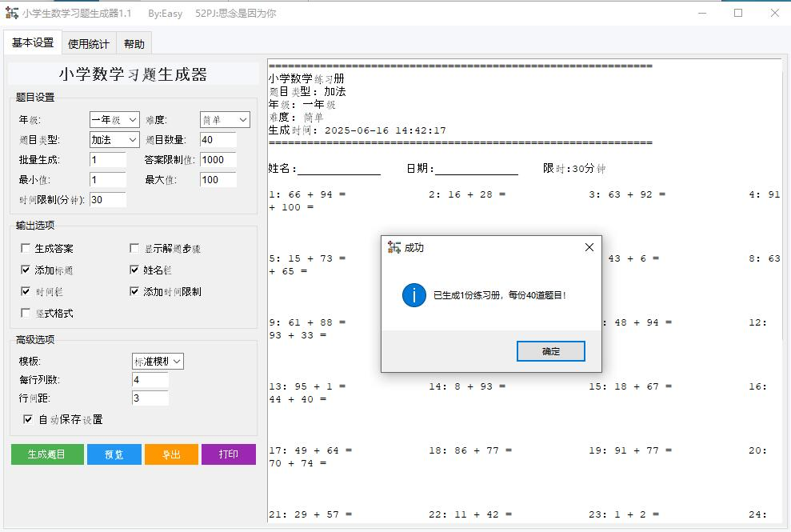
Task: Click problem text "17: 49 + 64 ="
Action: (x=310, y=450)
